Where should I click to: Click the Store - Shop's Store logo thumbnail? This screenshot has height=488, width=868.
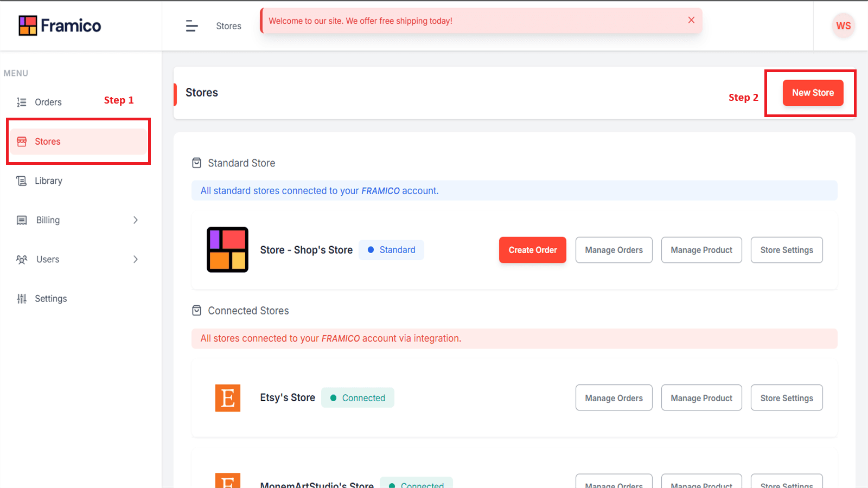coord(227,249)
